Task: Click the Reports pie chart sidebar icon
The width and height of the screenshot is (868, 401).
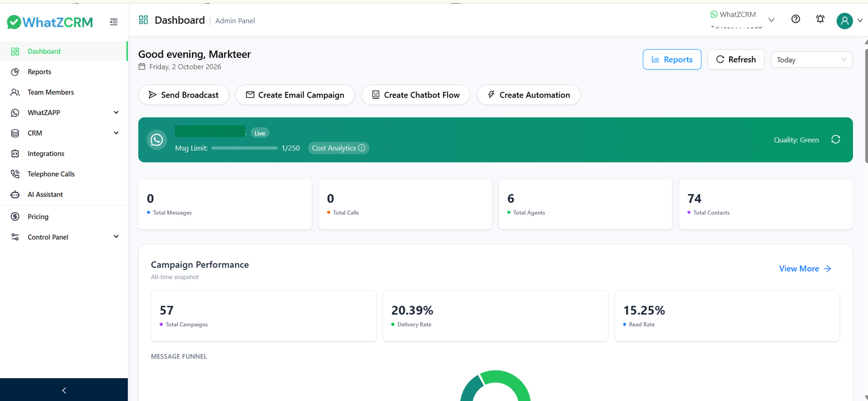Action: [x=15, y=72]
